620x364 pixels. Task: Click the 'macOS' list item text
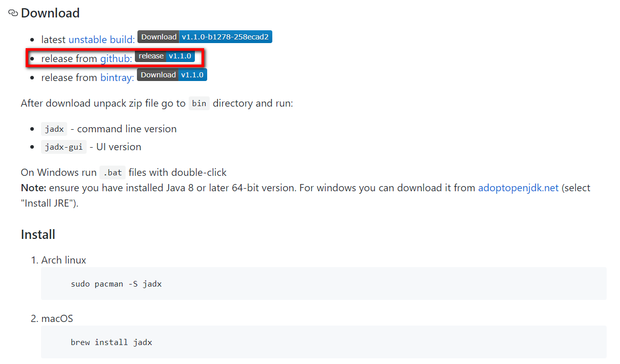point(57,319)
